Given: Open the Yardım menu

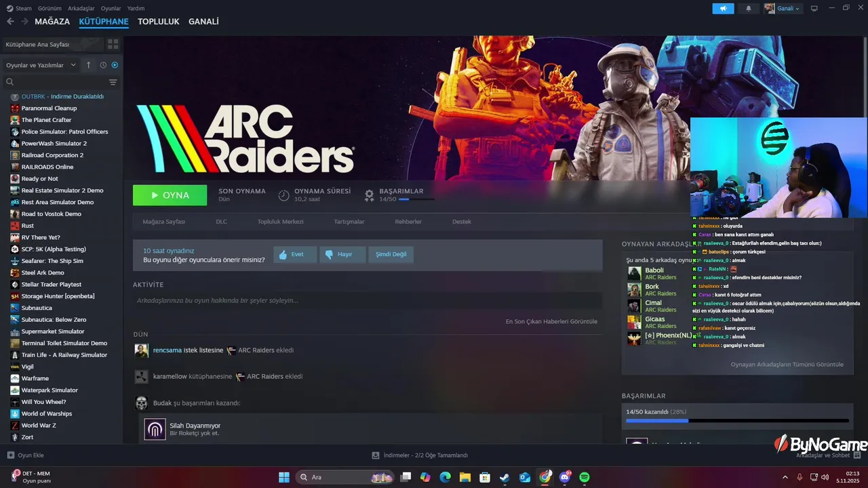Looking at the screenshot, I should (x=136, y=8).
